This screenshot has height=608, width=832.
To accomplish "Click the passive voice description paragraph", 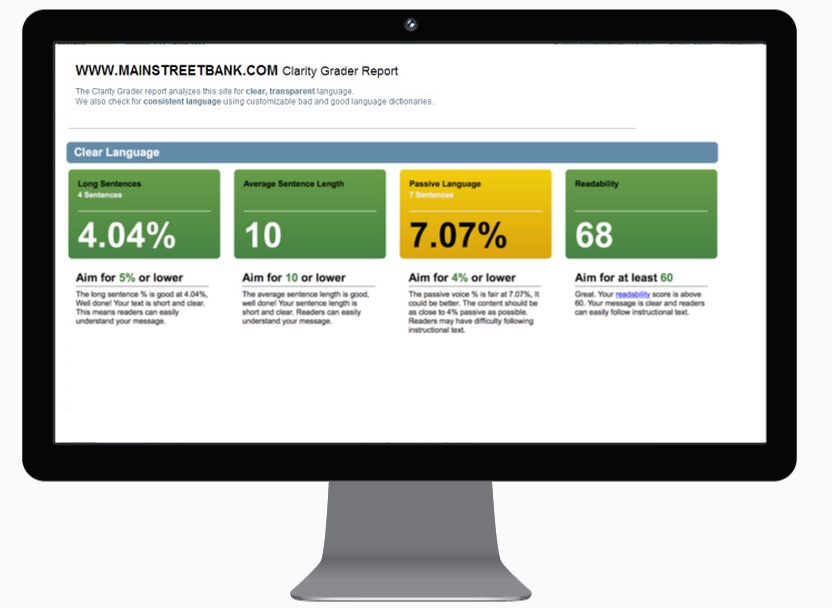I will (x=474, y=312).
